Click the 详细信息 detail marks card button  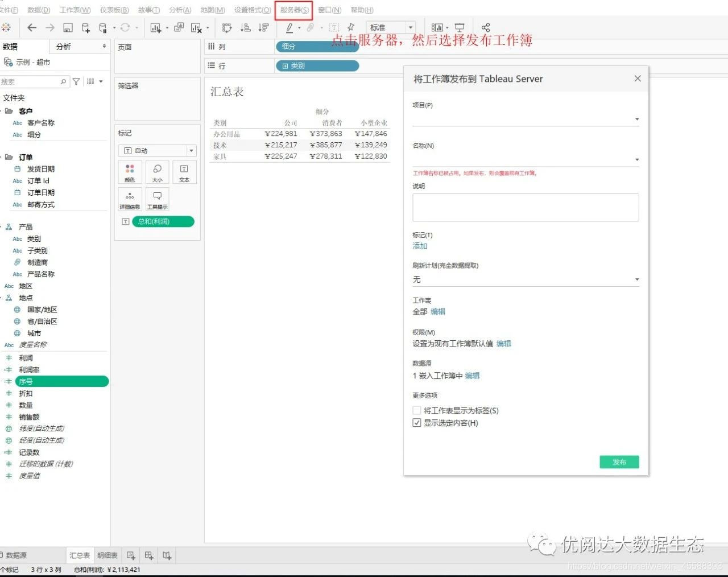pos(130,199)
